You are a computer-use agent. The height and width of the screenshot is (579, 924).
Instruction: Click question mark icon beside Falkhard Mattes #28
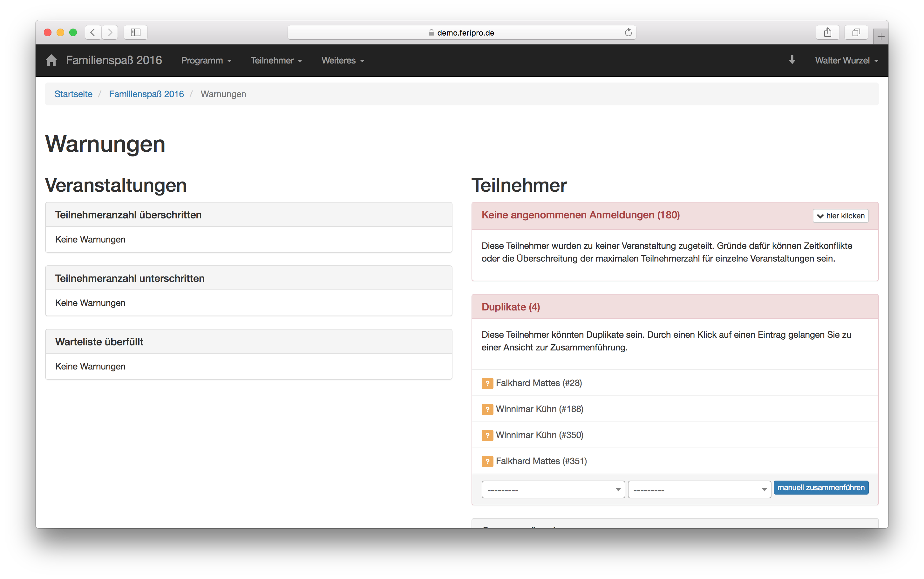[x=487, y=383]
